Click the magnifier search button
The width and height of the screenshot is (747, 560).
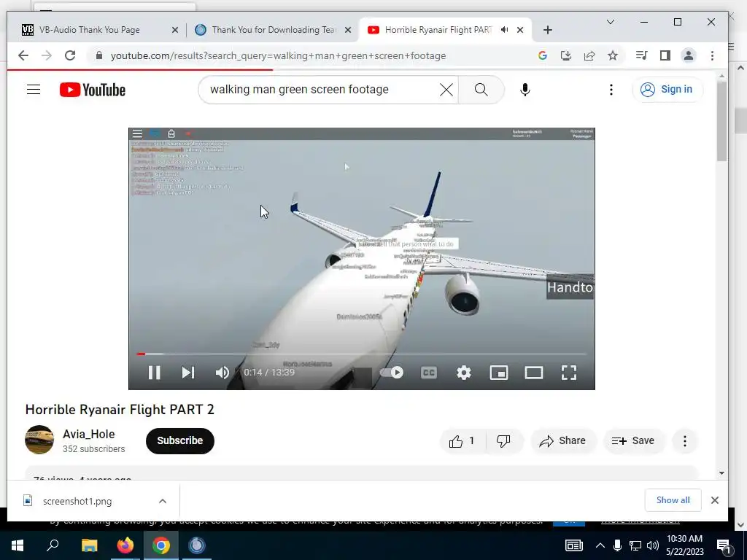481,90
